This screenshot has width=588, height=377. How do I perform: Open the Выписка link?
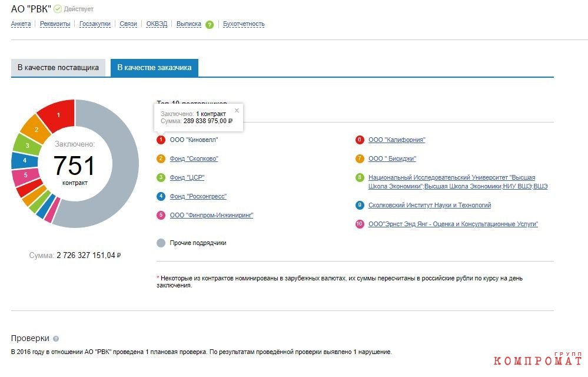[x=188, y=24]
